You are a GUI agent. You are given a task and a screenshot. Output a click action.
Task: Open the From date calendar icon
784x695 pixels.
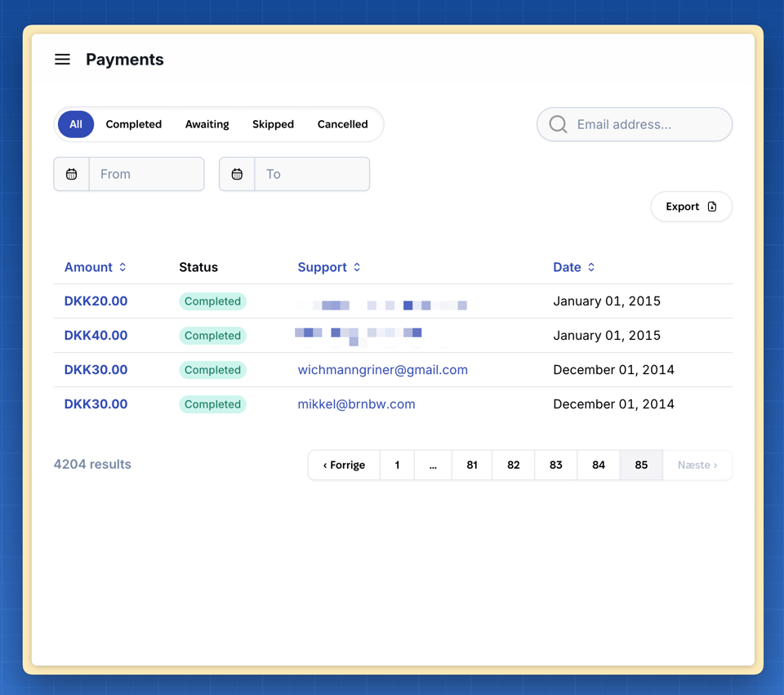(x=72, y=174)
